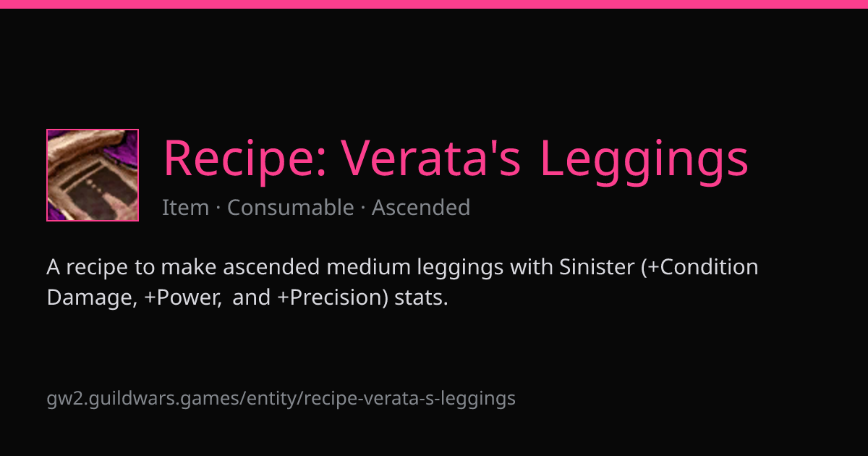Open the gw2.guildwars.games entity URL
The width and height of the screenshot is (868, 456).
281,398
